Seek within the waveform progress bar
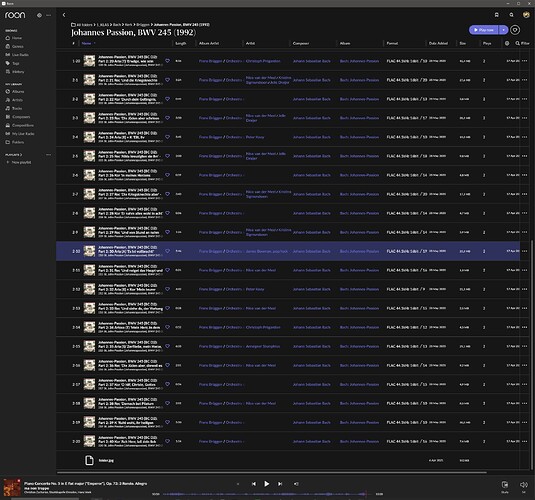Viewport: 535px width, 500px height. tap(265, 494)
